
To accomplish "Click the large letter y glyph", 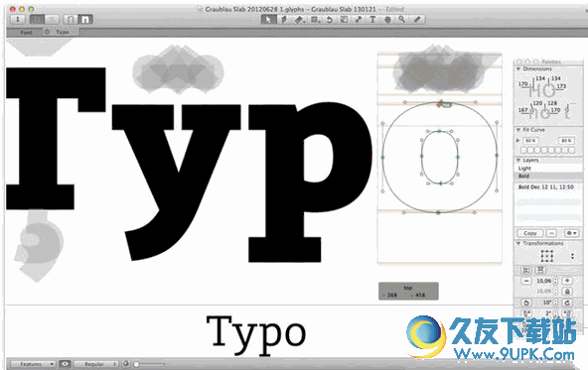I will (176, 182).
